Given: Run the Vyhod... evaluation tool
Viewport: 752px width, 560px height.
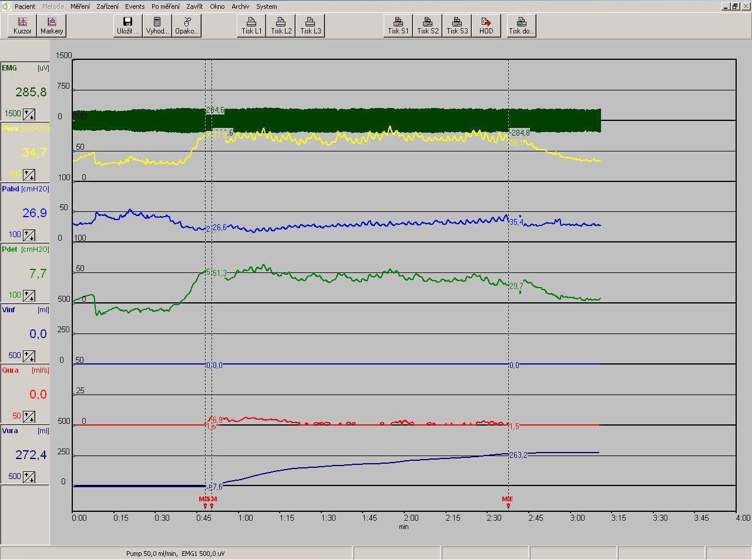Looking at the screenshot, I should (157, 26).
